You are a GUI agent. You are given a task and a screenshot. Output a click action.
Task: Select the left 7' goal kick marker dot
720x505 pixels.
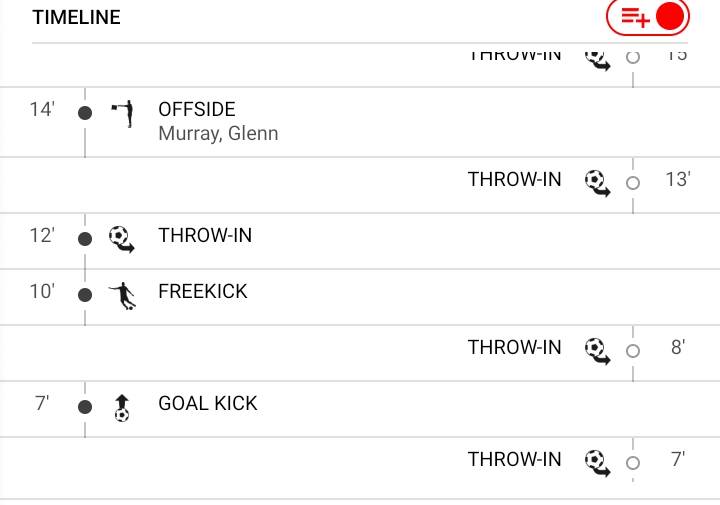click(85, 407)
